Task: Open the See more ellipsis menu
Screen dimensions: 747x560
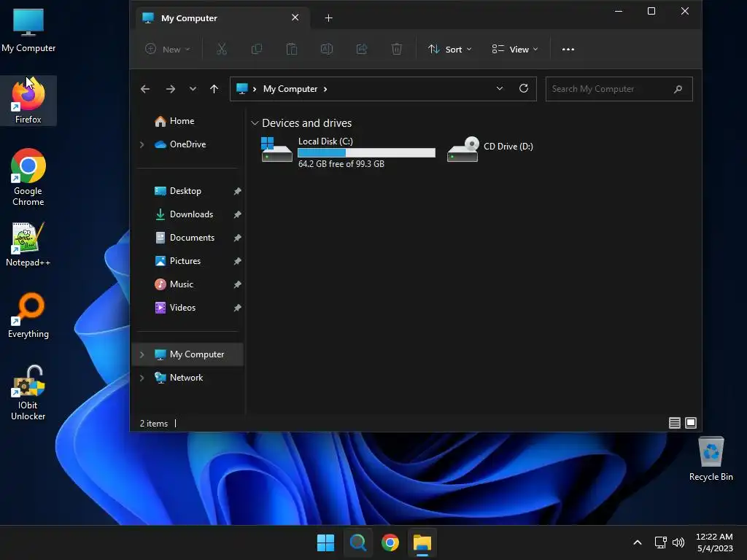Action: point(568,49)
